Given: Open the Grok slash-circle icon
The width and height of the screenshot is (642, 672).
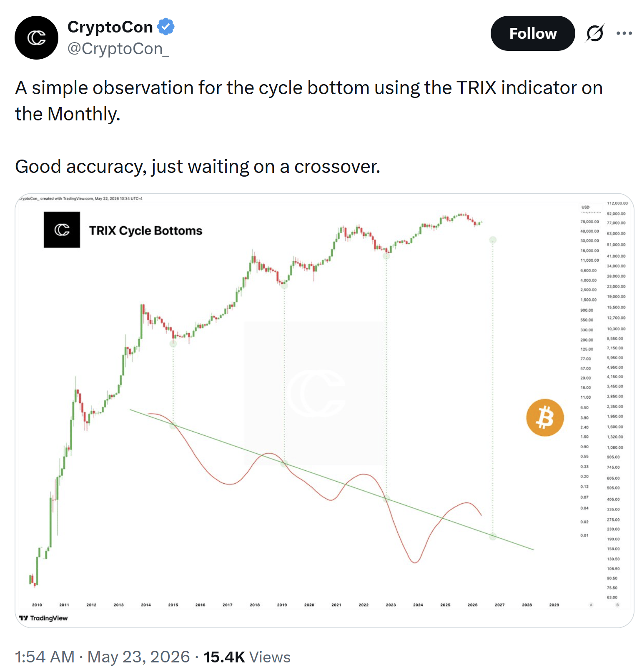Looking at the screenshot, I should click(595, 33).
